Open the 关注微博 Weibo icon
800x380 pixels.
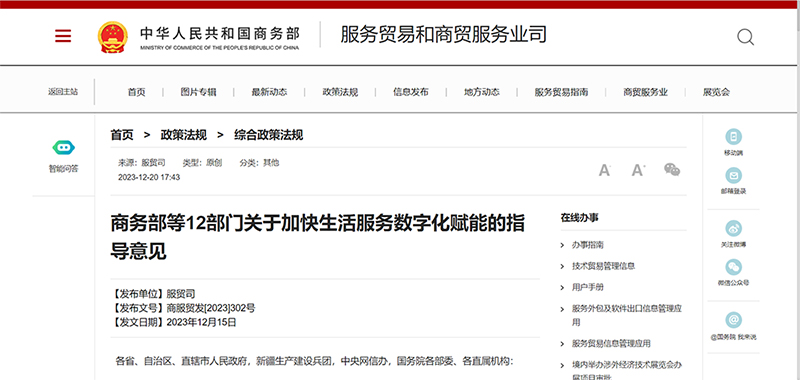point(734,229)
